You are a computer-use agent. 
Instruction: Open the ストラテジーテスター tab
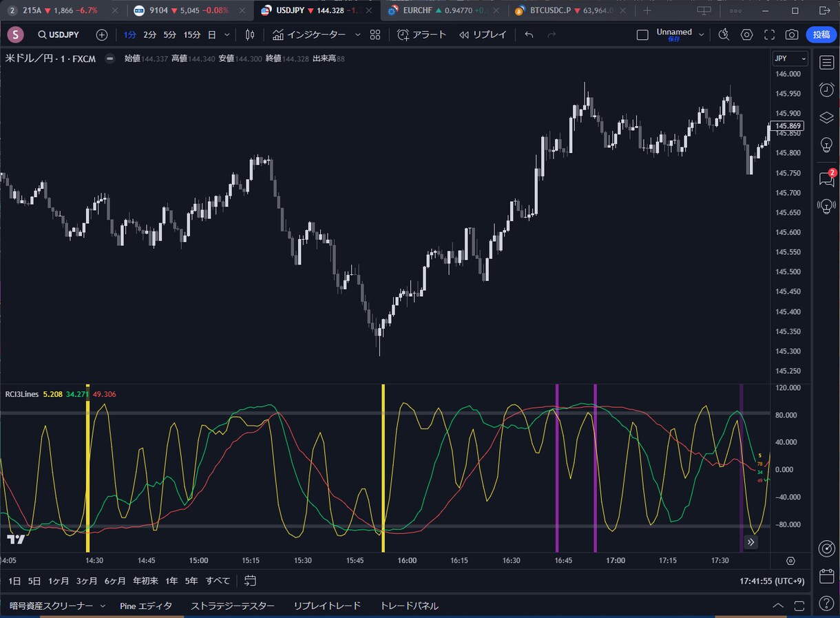coord(233,606)
